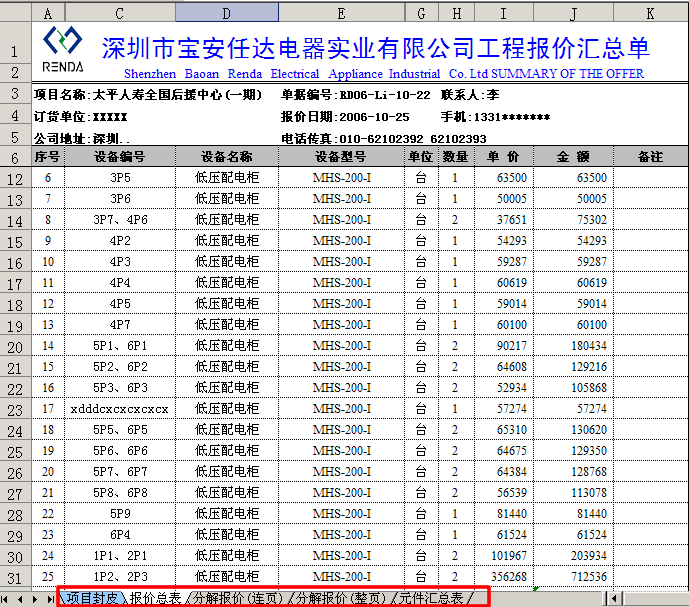Image resolution: width=689 pixels, height=607 pixels.
Task: Click the 金额 column heading cell
Action: [573, 156]
